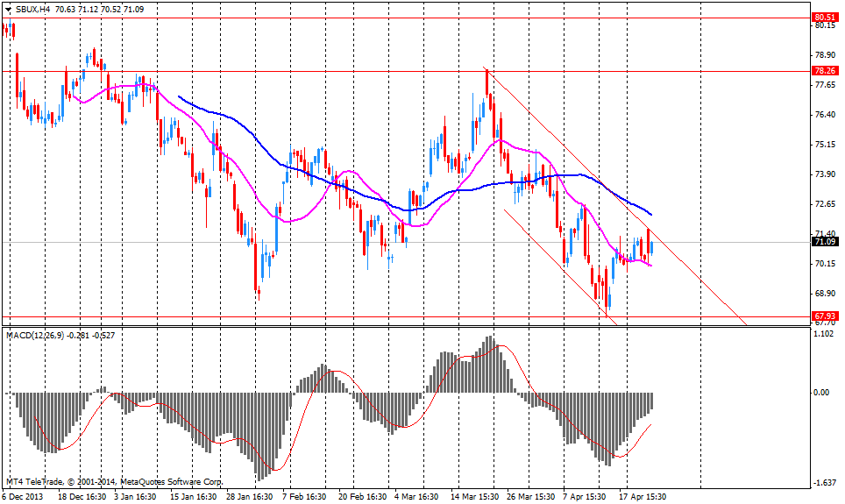
Task: Click the 28 Jan 16:30 time label
Action: click(250, 496)
